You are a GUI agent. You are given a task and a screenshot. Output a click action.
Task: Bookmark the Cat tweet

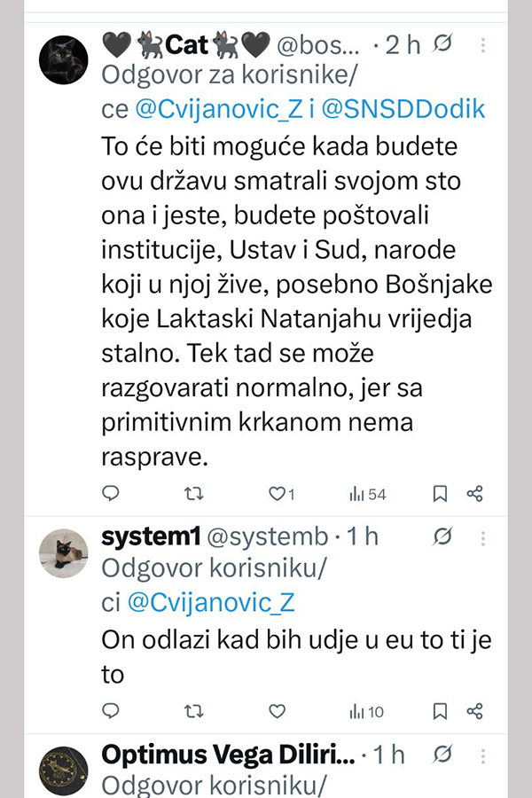point(440,494)
